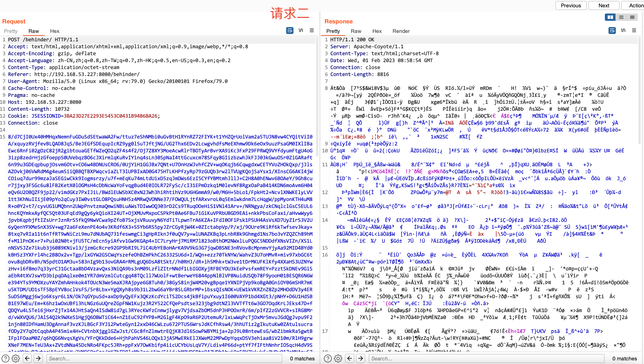The image size is (644, 364).
Task: Toggle word wrap icon in Request panel
Action: click(290, 31)
